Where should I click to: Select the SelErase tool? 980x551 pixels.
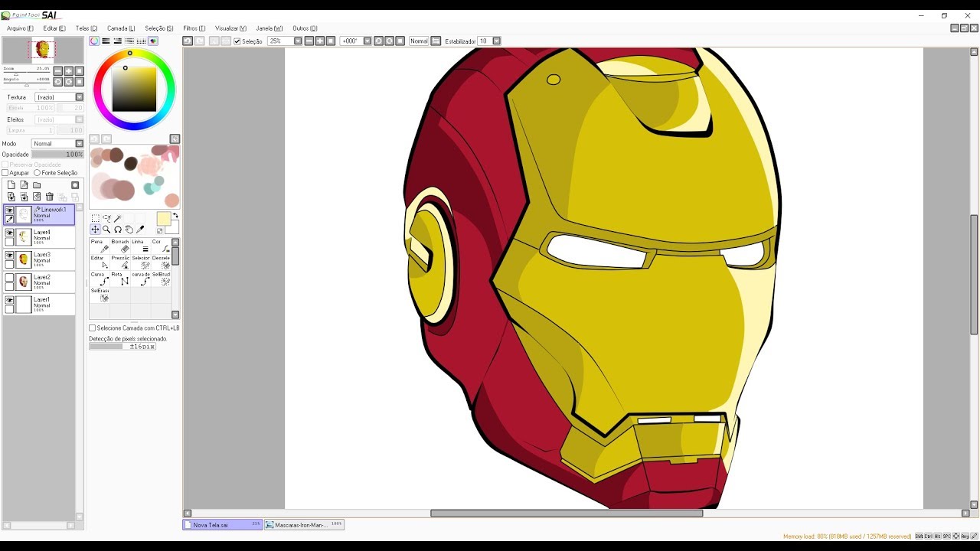(100, 295)
